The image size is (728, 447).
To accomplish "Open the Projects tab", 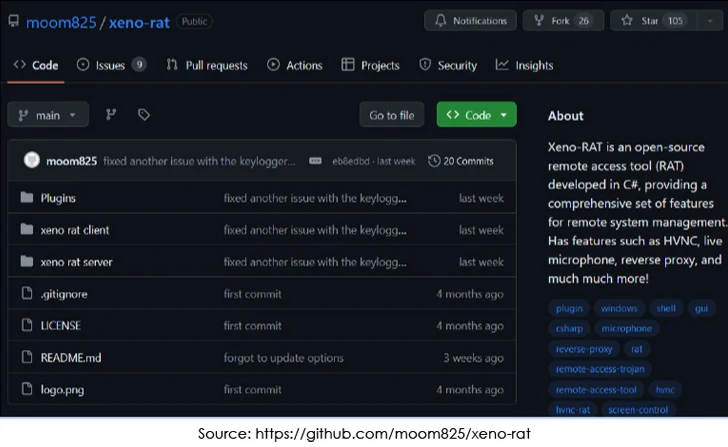I will pyautogui.click(x=370, y=65).
